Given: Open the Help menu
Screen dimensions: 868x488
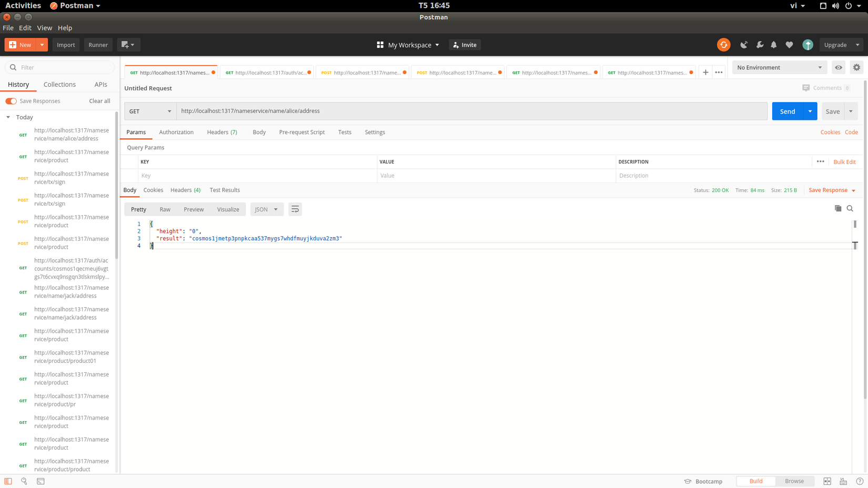Looking at the screenshot, I should (65, 28).
